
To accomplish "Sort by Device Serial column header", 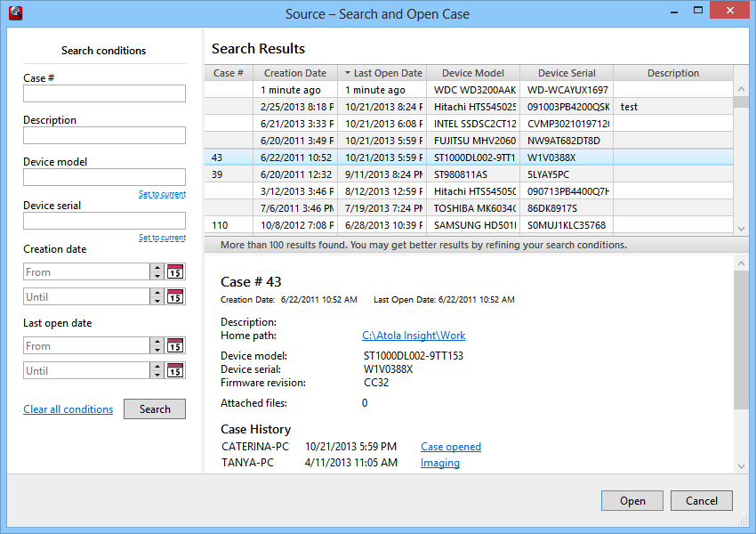I will click(x=567, y=73).
